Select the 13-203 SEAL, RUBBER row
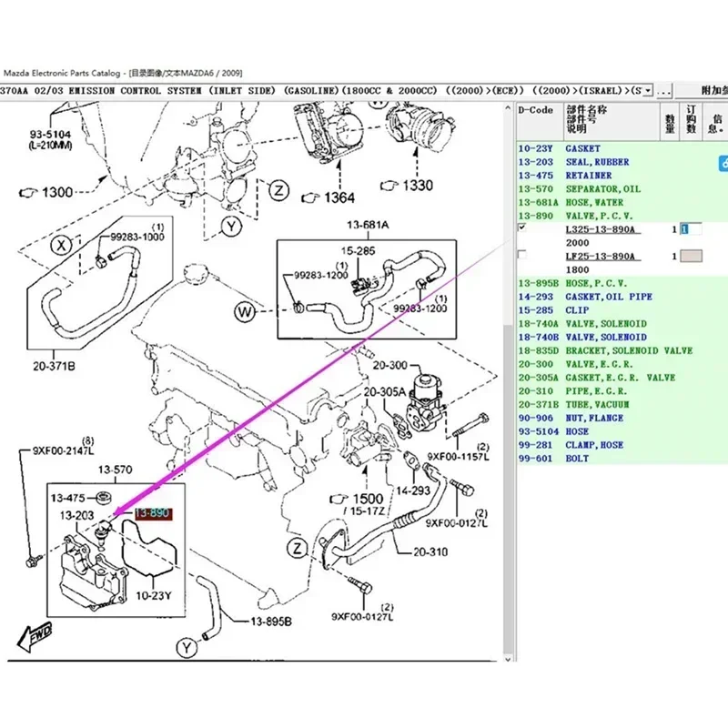728x728 pixels. point(622,162)
